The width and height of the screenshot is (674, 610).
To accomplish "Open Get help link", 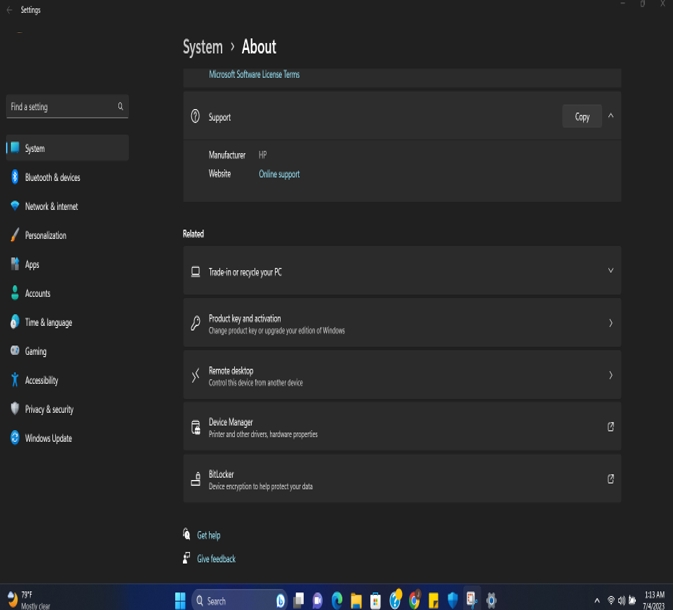I will point(208,535).
